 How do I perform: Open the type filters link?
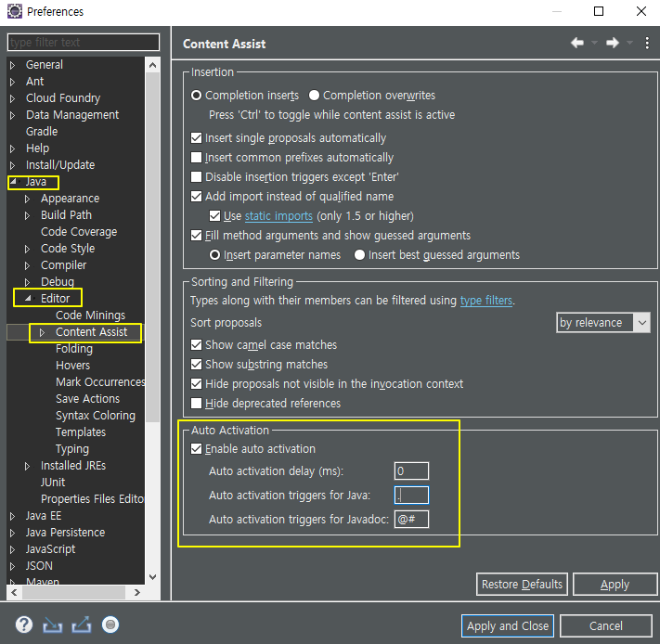coord(486,301)
